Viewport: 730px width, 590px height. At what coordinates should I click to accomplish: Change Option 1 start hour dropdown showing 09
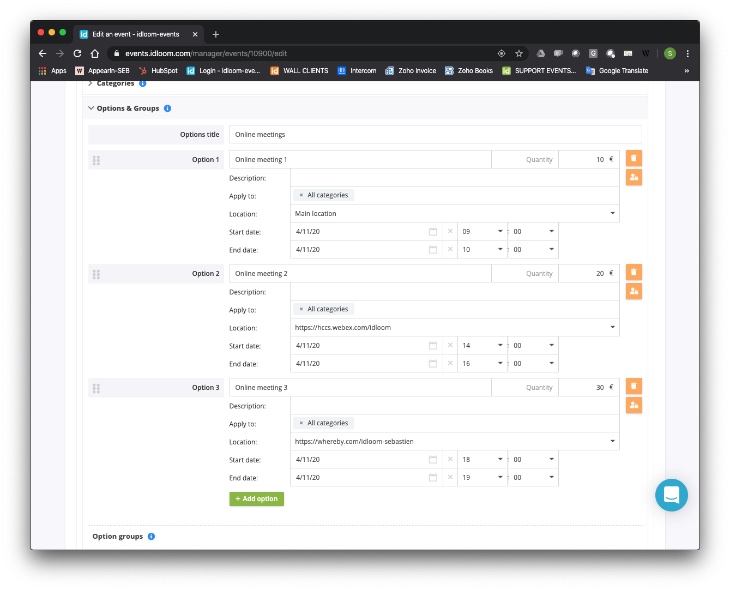(x=482, y=231)
